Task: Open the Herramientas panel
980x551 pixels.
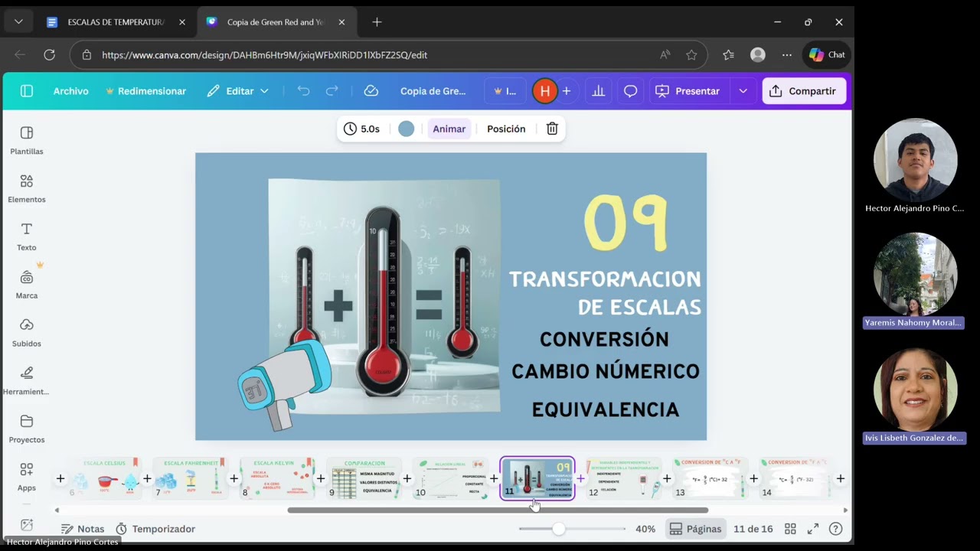Action: [x=27, y=381]
